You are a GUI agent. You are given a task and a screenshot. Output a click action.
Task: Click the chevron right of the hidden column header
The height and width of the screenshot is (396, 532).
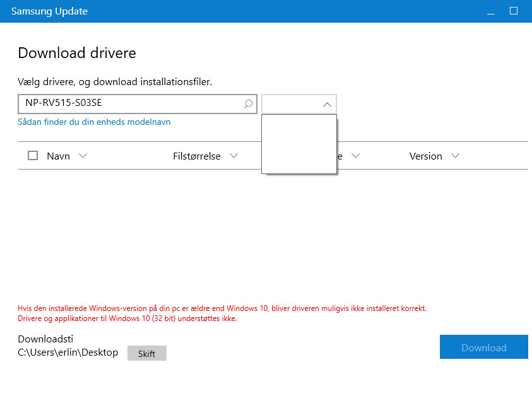click(355, 156)
